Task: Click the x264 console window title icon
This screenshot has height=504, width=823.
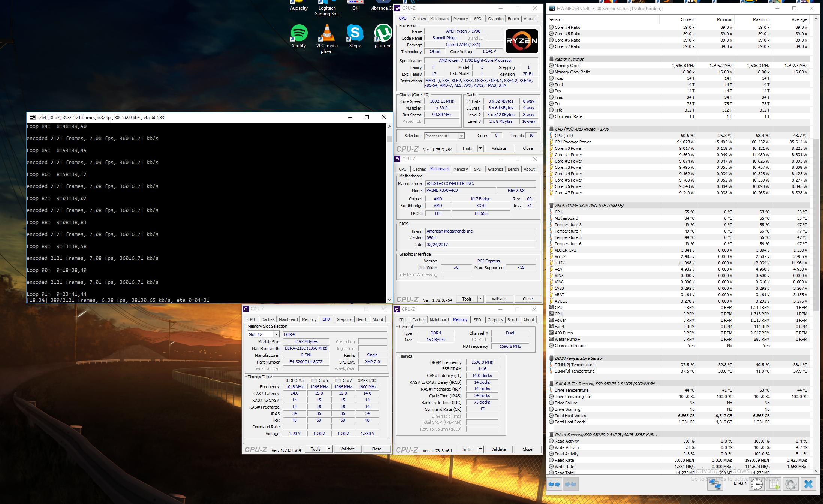Action: (x=33, y=117)
